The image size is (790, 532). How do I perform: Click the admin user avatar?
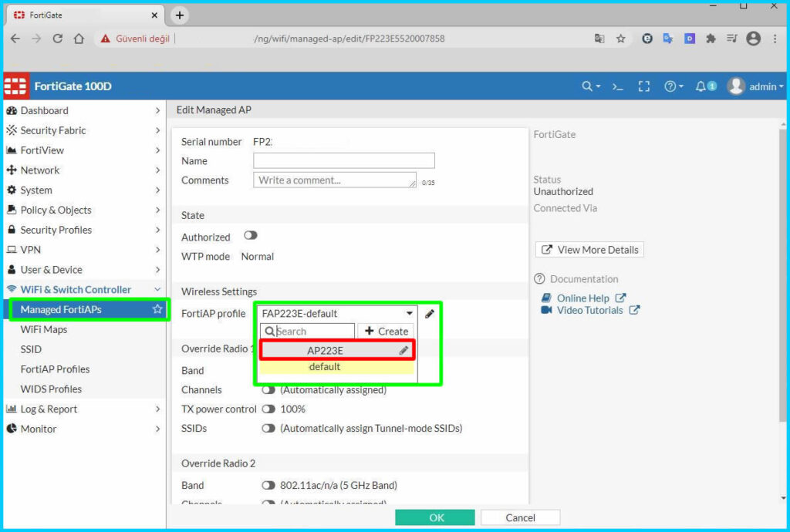click(735, 86)
